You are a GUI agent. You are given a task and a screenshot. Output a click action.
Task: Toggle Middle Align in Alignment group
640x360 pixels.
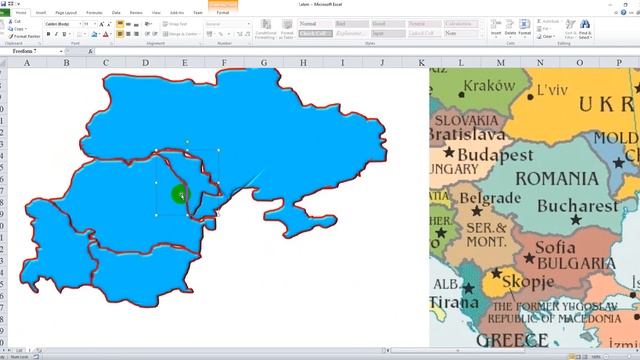[x=128, y=24]
